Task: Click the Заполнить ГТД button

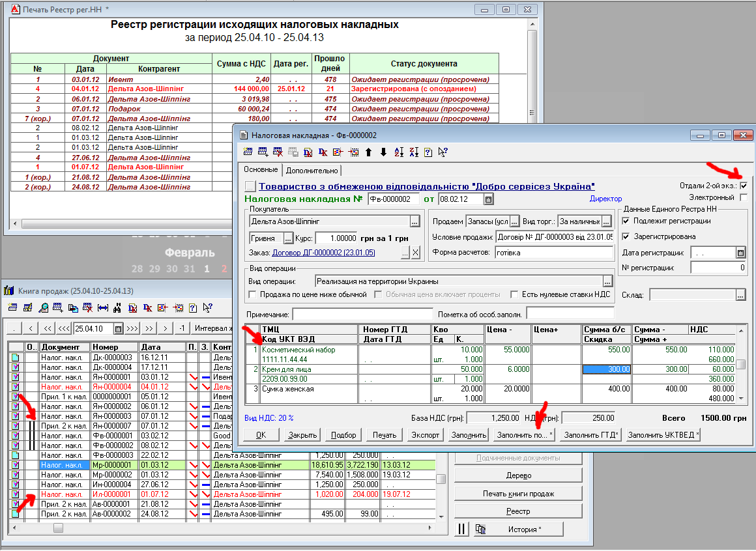Action: click(x=591, y=435)
